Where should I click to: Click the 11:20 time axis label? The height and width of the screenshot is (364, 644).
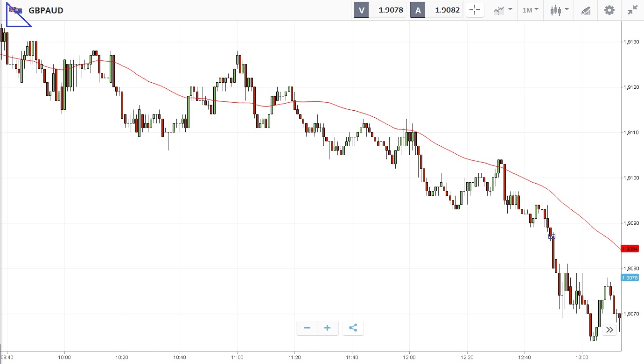tap(294, 357)
